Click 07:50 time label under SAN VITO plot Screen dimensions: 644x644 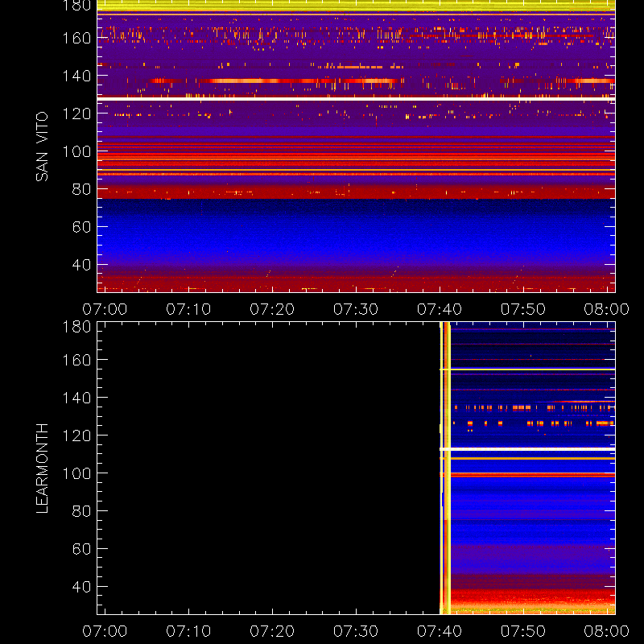(x=522, y=309)
